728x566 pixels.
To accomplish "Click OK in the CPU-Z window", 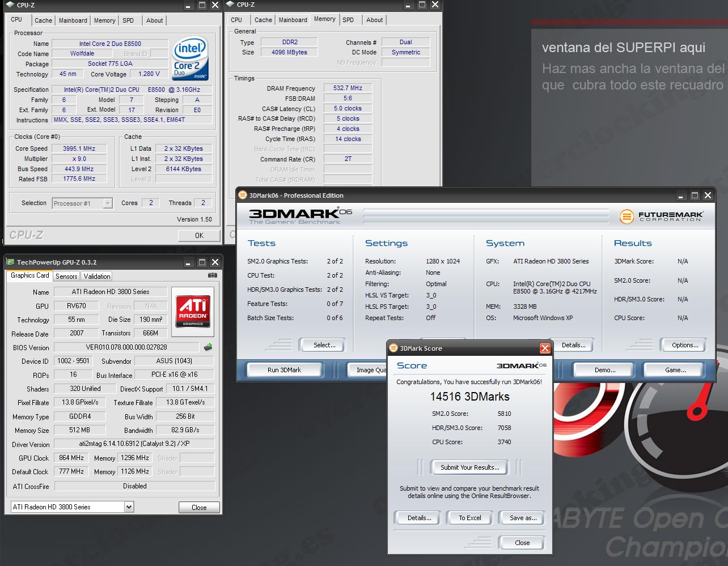I will pyautogui.click(x=199, y=235).
